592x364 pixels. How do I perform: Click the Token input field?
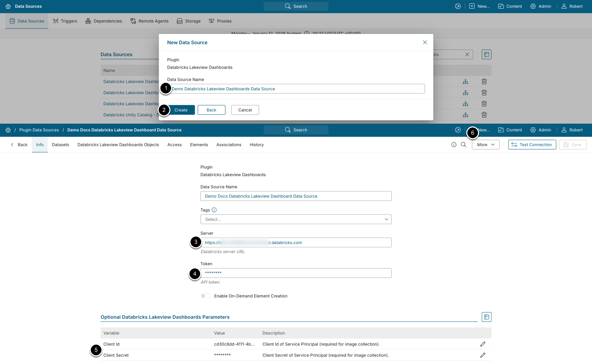tap(296, 273)
